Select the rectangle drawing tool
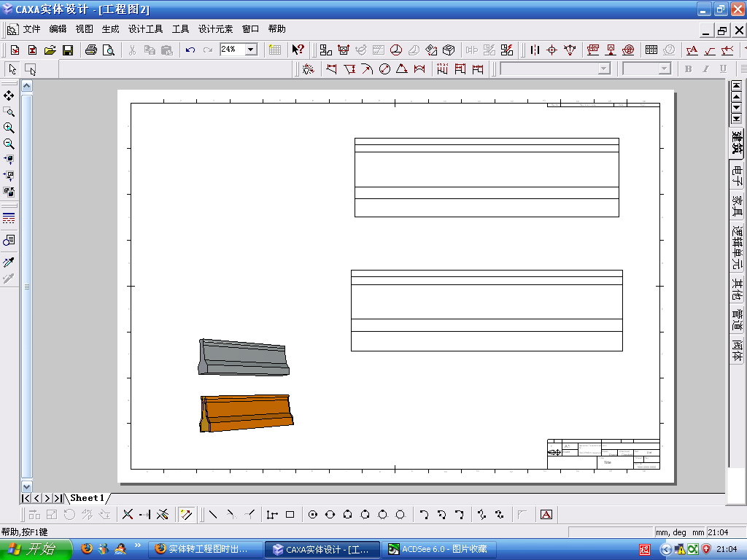 [290, 515]
